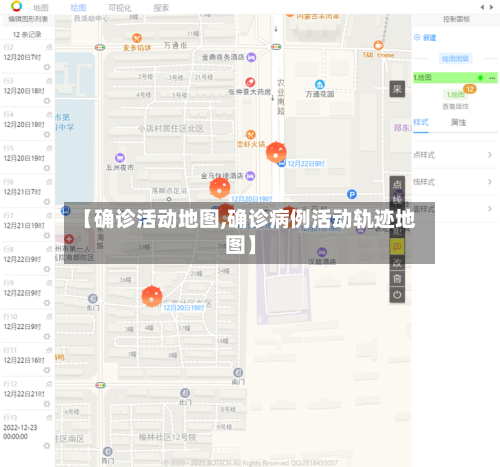Click the 点 type label on 行9
500x467 pixels.
pyautogui.click(x=49, y=283)
